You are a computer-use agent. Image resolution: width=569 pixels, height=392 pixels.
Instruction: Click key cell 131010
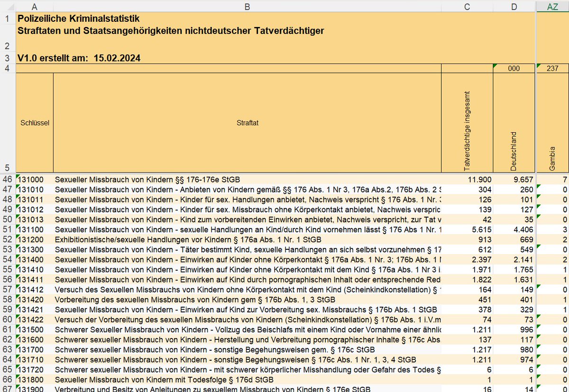pyautogui.click(x=35, y=190)
